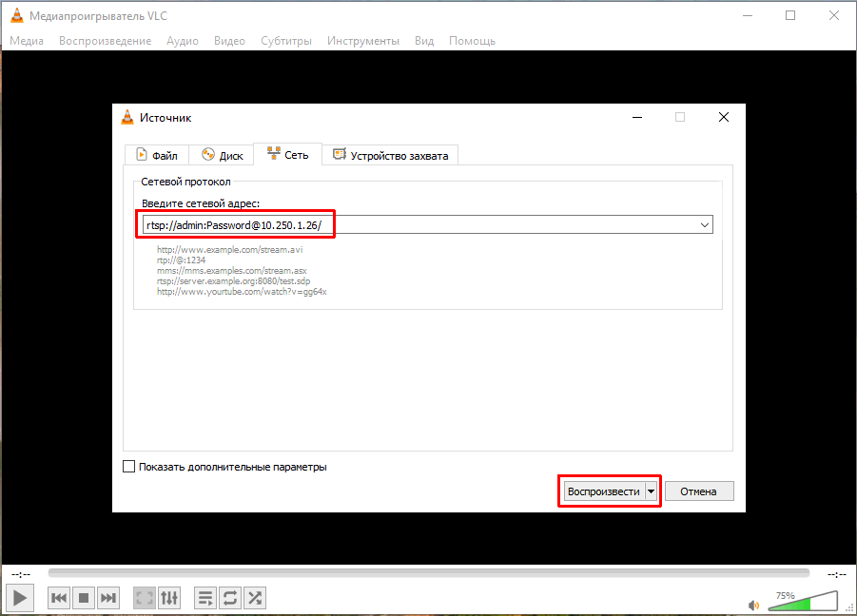Open the Воспроизведение menu
Image resolution: width=857 pixels, height=616 pixels.
(x=105, y=41)
